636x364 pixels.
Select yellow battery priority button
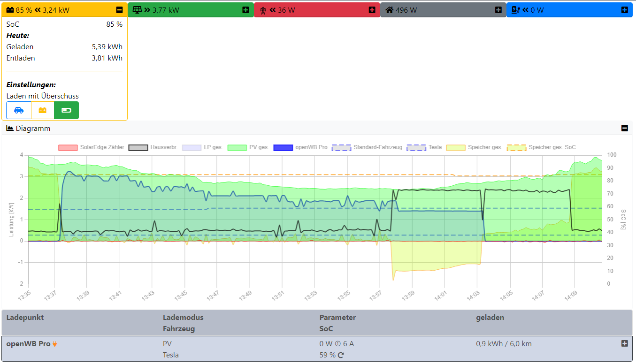[x=43, y=110]
